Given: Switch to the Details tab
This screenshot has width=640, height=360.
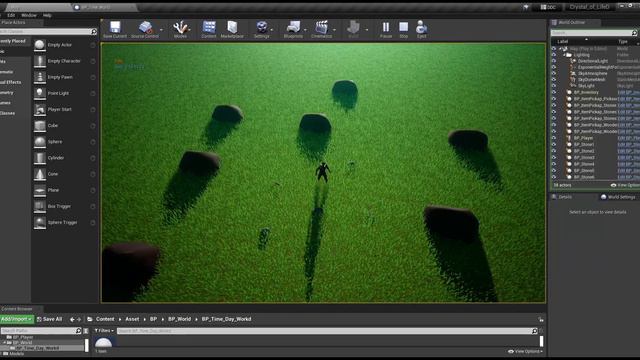Looking at the screenshot, I should click(x=564, y=197).
